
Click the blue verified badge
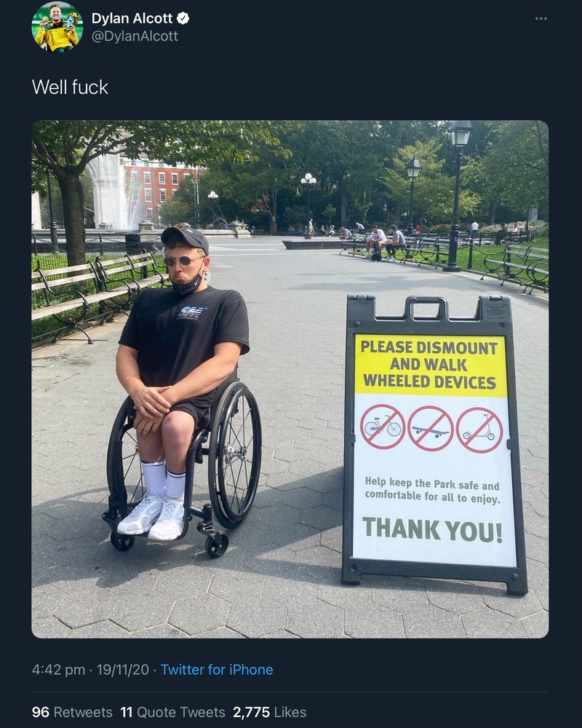tap(183, 18)
